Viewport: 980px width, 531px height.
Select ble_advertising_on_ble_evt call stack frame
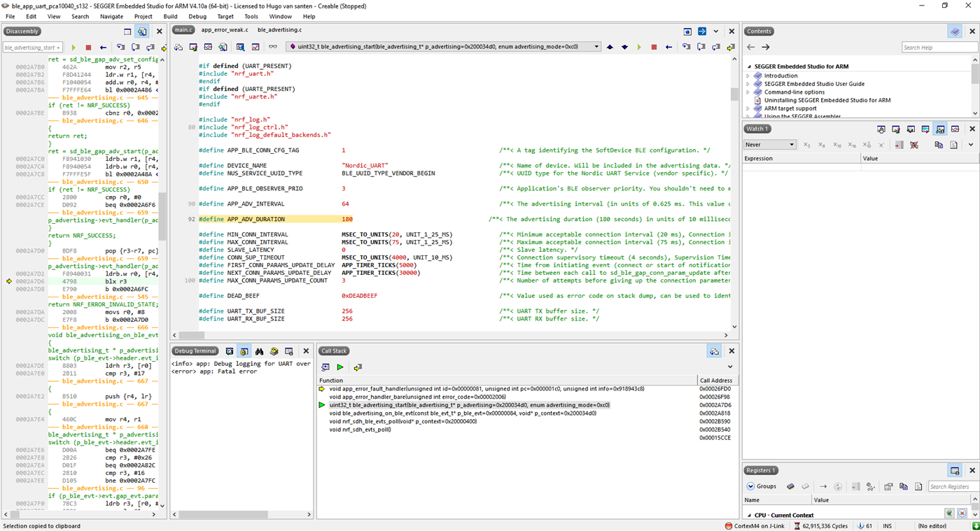pyautogui.click(x=507, y=413)
